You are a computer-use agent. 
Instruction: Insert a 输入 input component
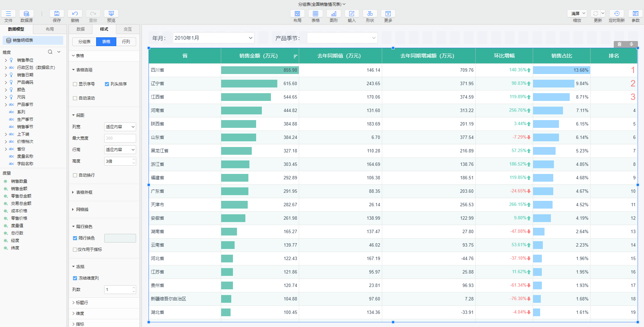click(352, 13)
